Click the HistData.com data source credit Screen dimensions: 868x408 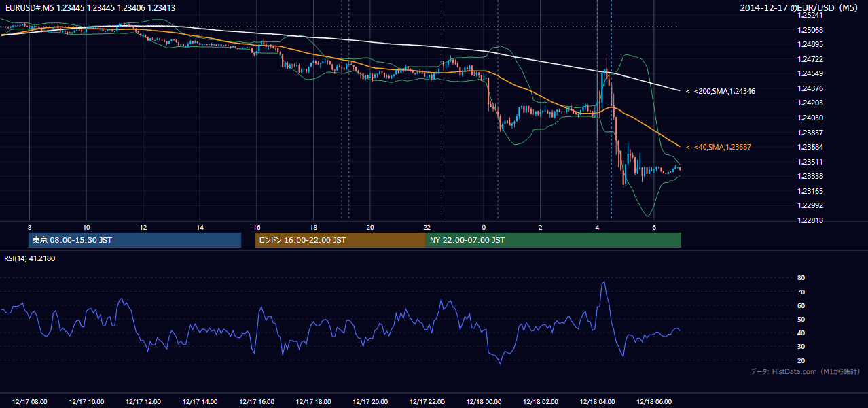point(806,371)
